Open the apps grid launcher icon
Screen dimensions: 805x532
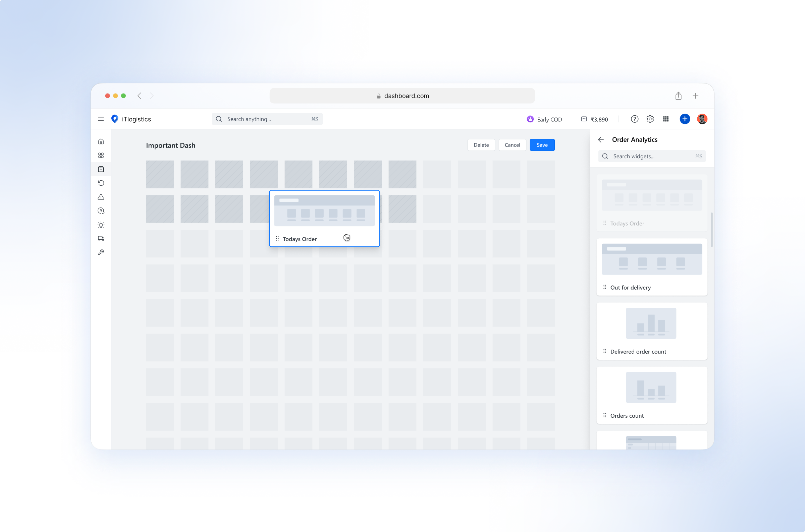(x=666, y=119)
